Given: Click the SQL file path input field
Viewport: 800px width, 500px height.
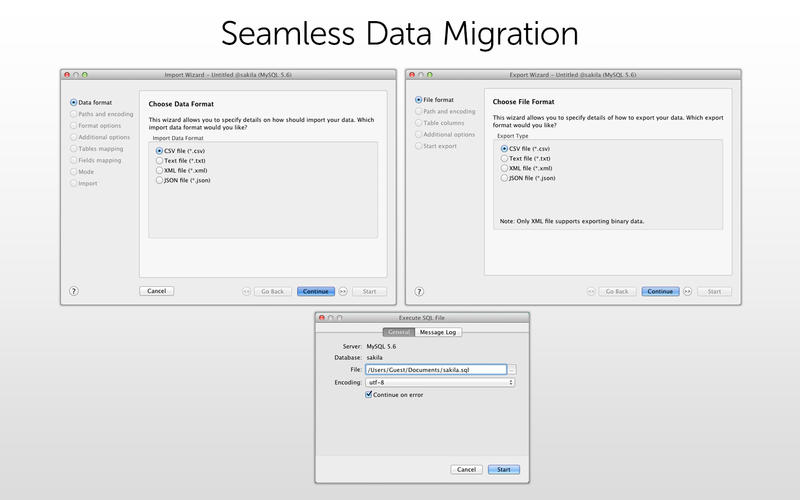Looking at the screenshot, I should pyautogui.click(x=436, y=369).
